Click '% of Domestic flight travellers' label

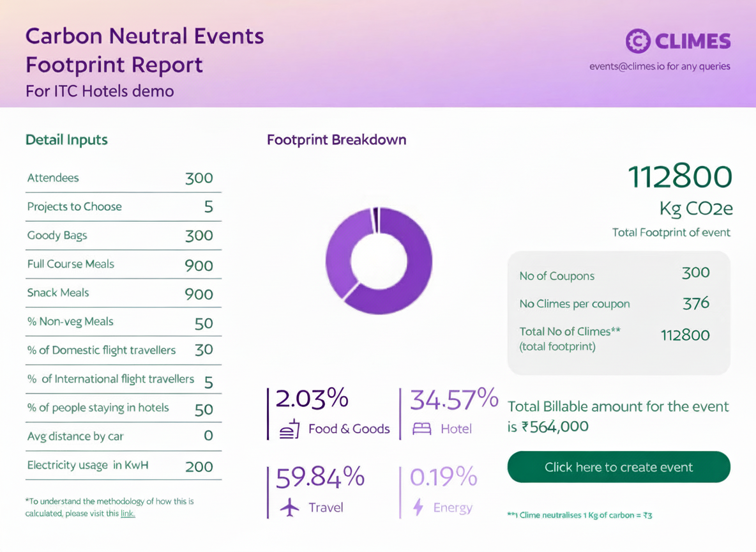pos(102,350)
